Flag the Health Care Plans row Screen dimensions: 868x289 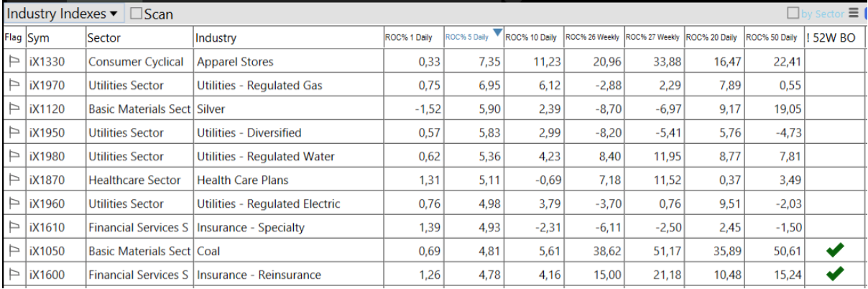coord(14,180)
